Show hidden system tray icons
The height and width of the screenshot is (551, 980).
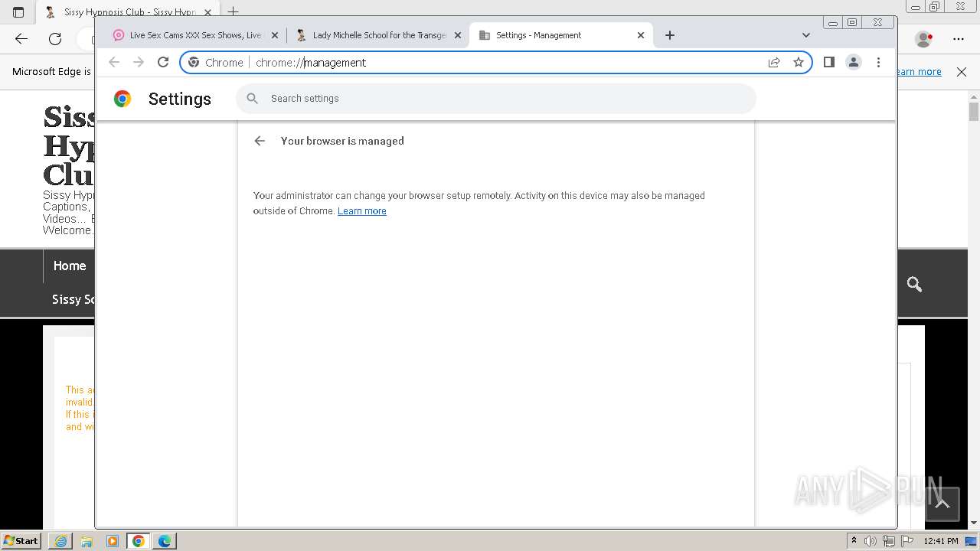point(854,541)
